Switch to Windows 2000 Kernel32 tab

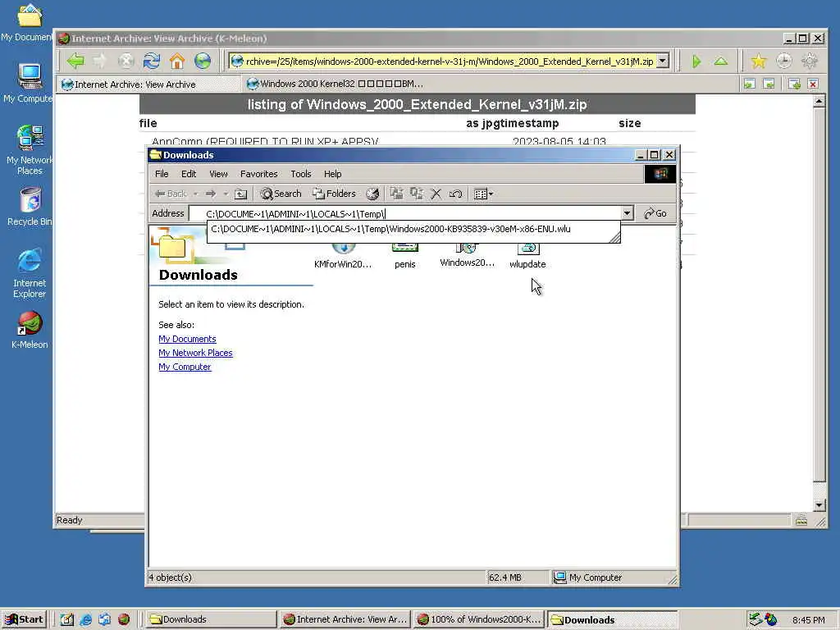(x=336, y=84)
